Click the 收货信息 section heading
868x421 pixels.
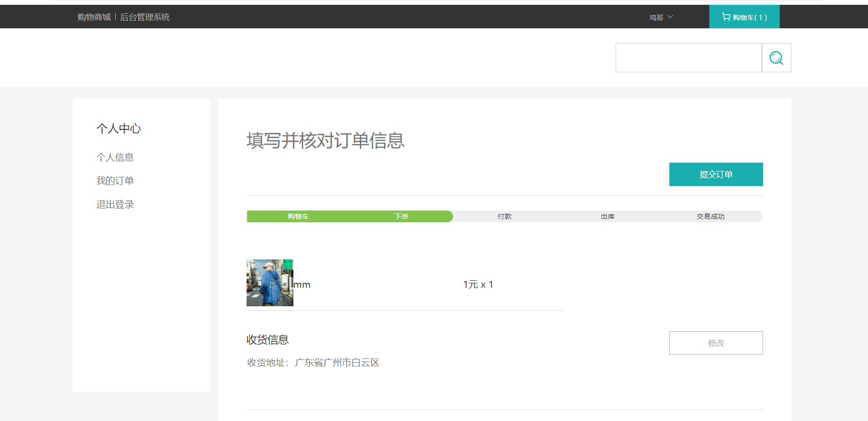268,339
